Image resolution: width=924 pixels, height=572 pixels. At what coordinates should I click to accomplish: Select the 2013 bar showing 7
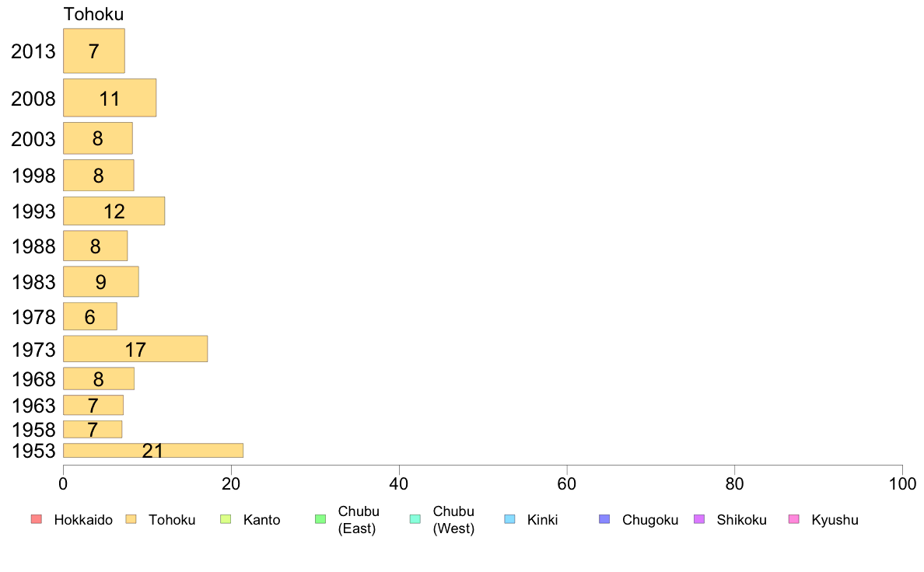pyautogui.click(x=94, y=51)
